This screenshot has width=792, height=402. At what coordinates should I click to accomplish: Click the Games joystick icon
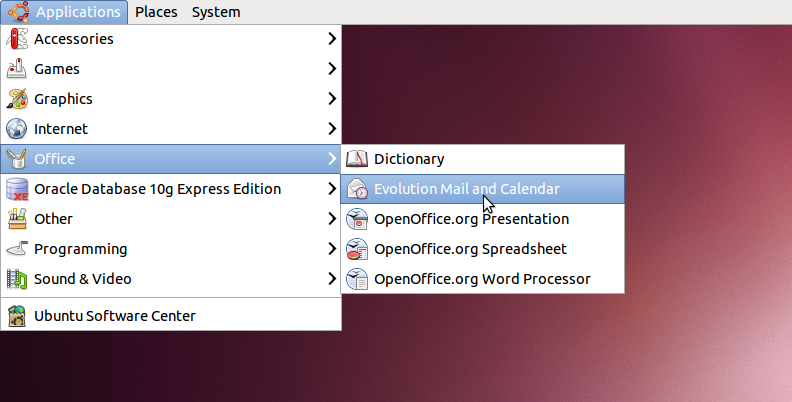[17, 69]
